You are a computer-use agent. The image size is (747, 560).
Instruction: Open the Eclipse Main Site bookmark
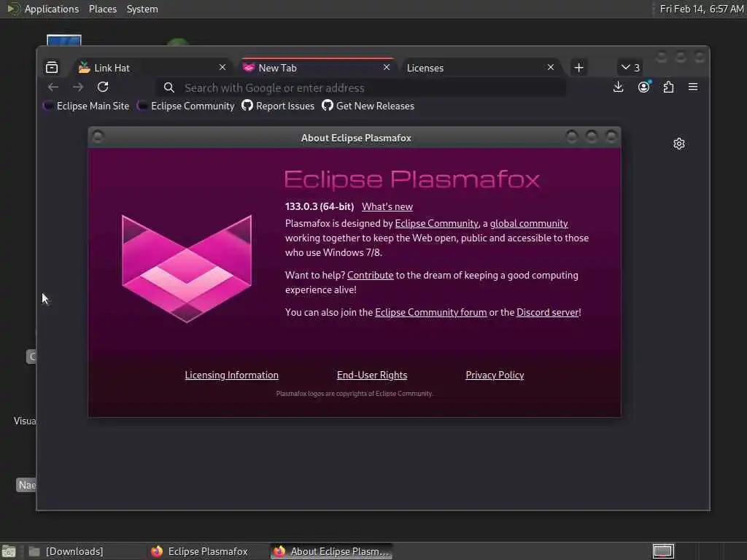pyautogui.click(x=86, y=106)
